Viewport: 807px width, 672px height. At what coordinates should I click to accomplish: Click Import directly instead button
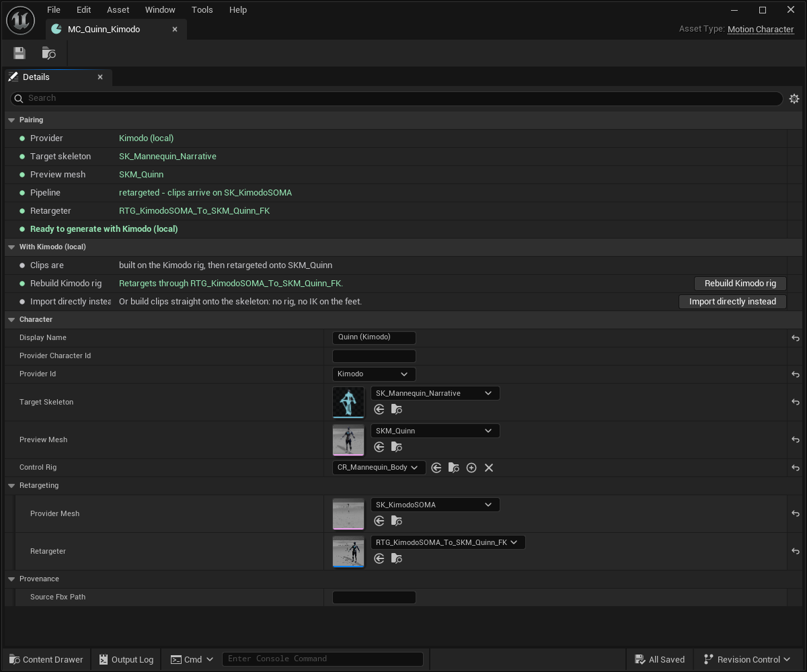click(732, 302)
